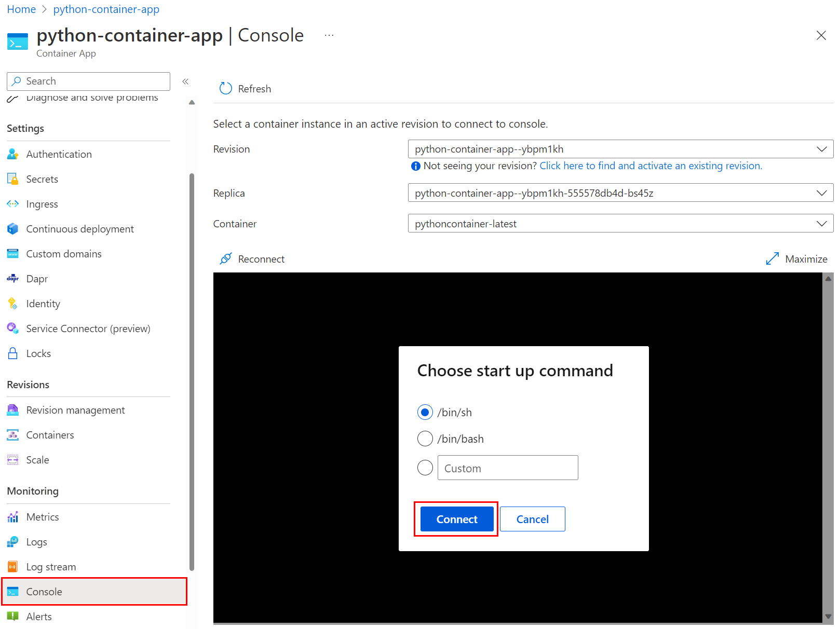Image resolution: width=840 pixels, height=629 pixels.
Task: Click the Secrets lock icon
Action: pos(13,179)
